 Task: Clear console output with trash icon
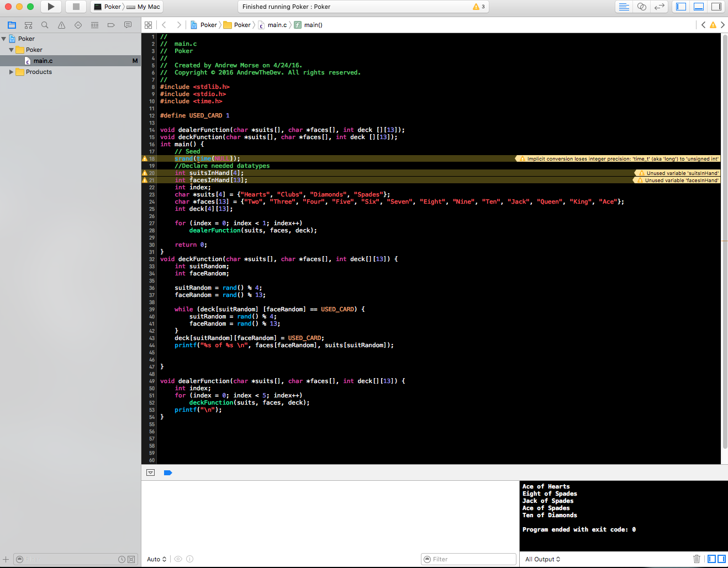click(x=697, y=559)
